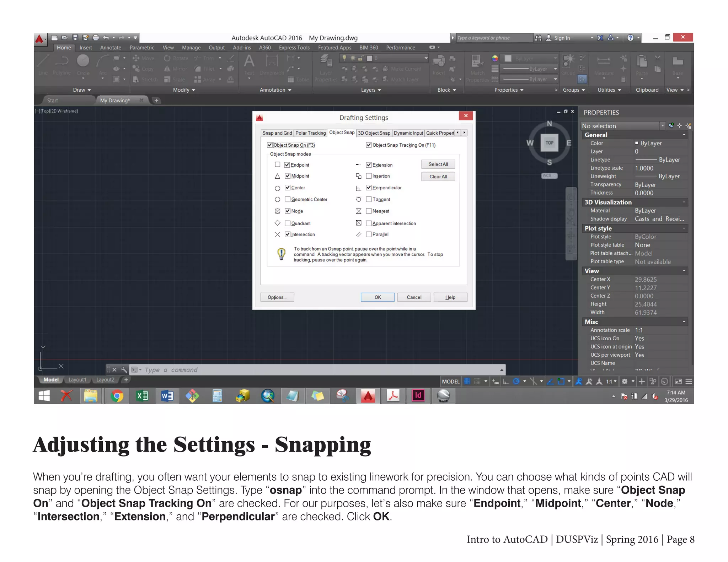Open the Annotate ribbon tab
Image resolution: width=728 pixels, height=562 pixels.
[111, 48]
